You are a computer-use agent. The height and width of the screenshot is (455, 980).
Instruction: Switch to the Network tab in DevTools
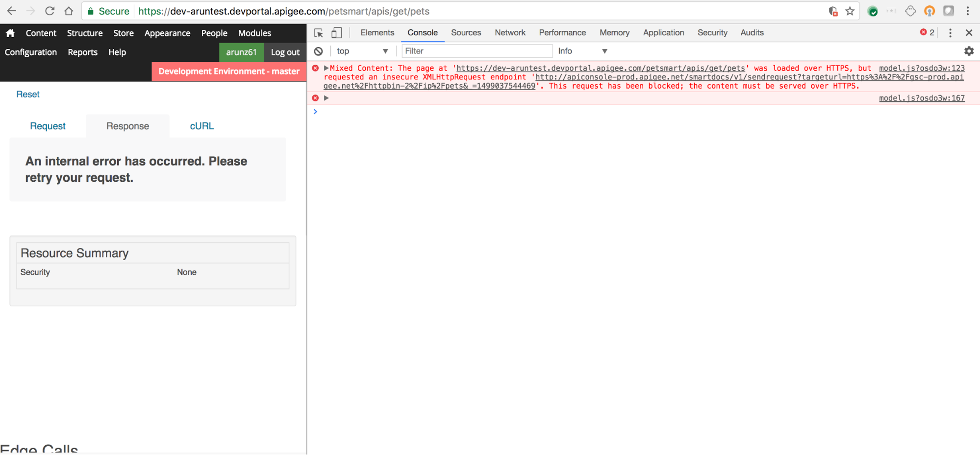pos(510,33)
